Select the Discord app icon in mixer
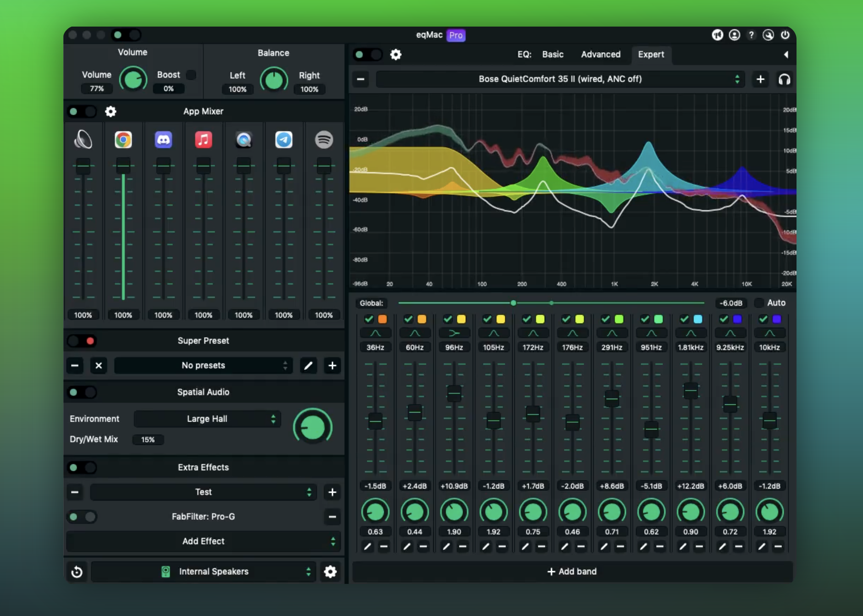This screenshot has height=616, width=863. [163, 140]
